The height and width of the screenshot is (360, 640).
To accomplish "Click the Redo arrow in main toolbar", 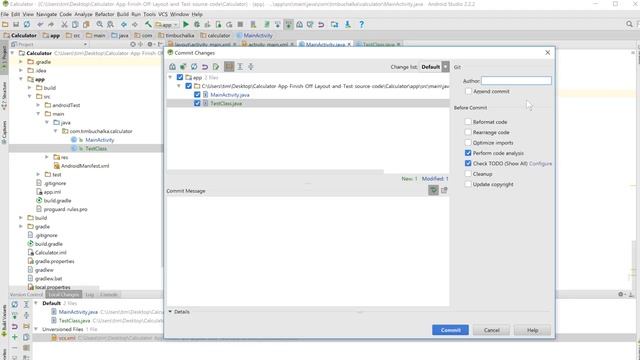I will point(51,24).
